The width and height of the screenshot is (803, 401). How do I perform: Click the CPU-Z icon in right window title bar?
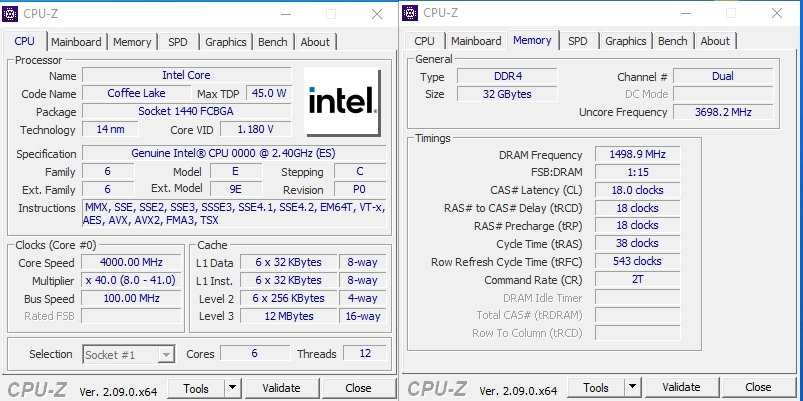[411, 13]
